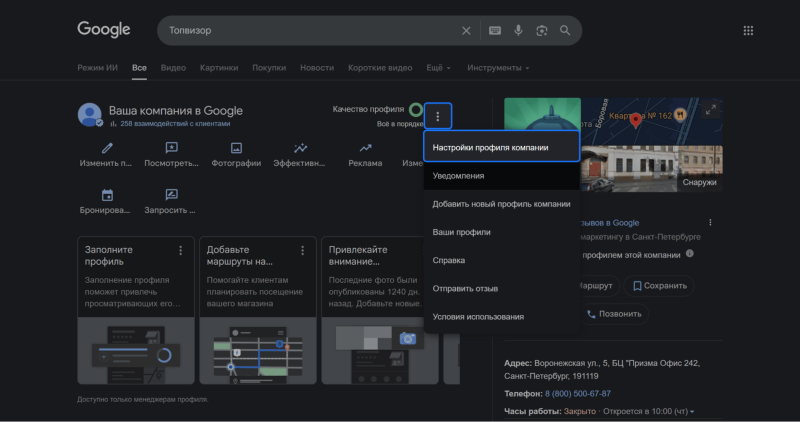Expand the map with the arrows icon

710,110
